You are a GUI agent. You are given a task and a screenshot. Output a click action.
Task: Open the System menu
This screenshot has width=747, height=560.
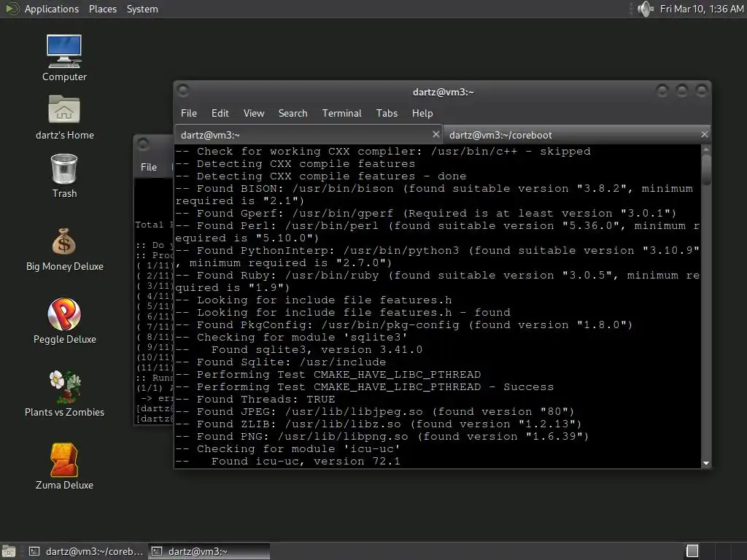(x=142, y=9)
